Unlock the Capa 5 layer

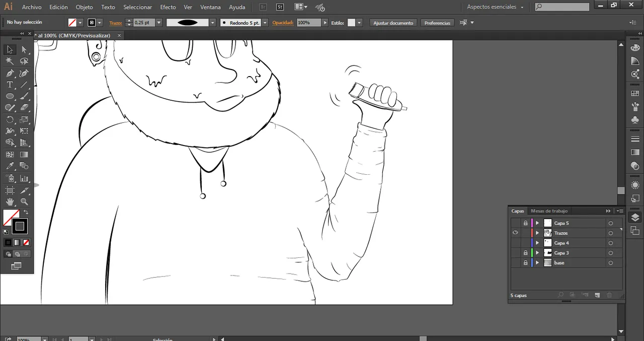[526, 223]
